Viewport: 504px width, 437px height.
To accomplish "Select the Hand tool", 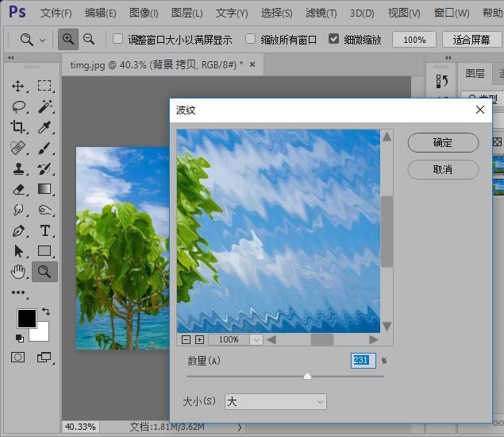I will (18, 272).
